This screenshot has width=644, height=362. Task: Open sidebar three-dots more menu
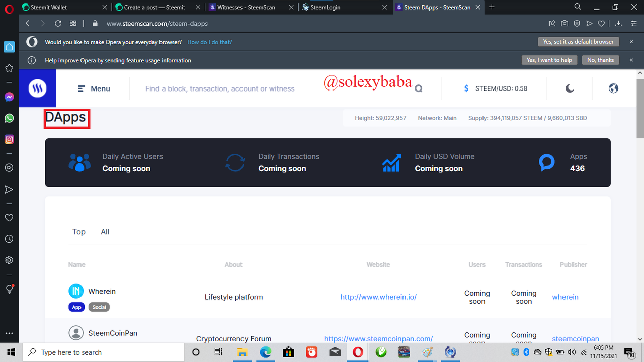(x=9, y=333)
